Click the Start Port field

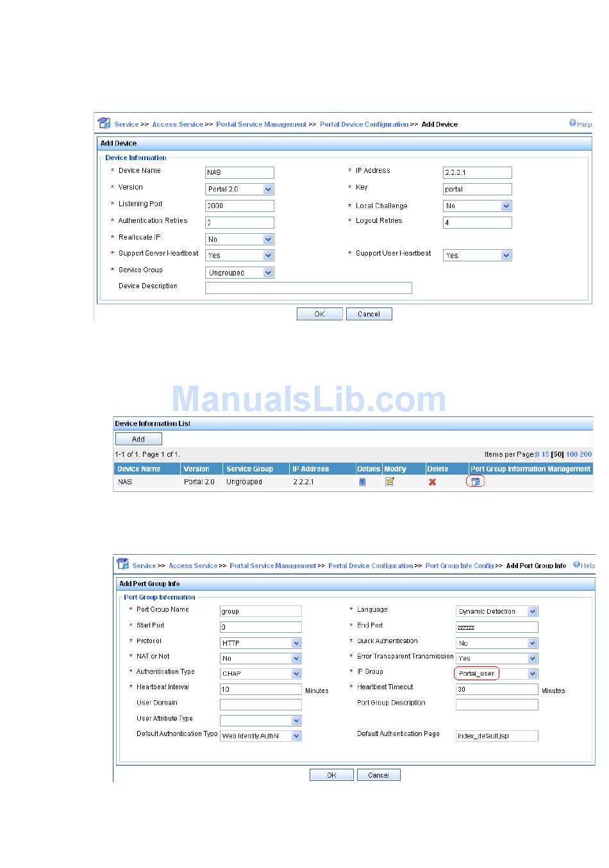point(261,627)
